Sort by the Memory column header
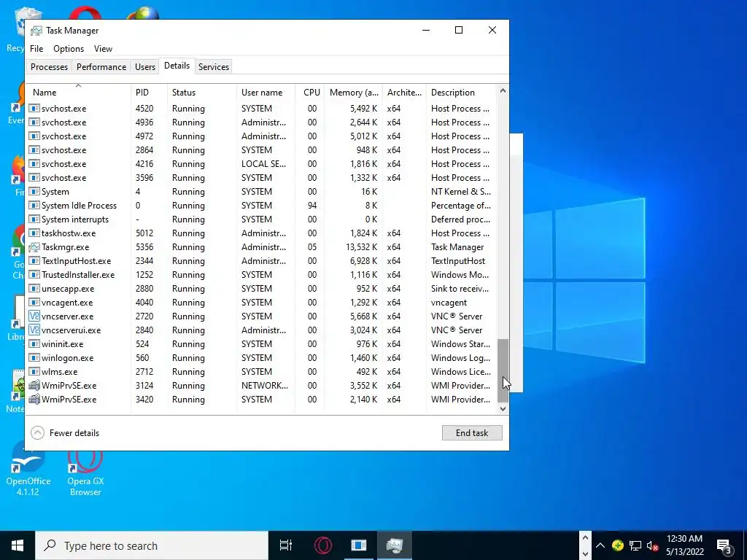 coord(354,93)
